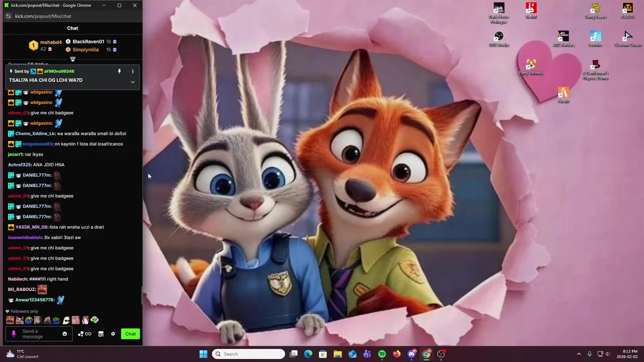Click the purple microphone icon in message box
644x362 pixels.
click(x=14, y=334)
